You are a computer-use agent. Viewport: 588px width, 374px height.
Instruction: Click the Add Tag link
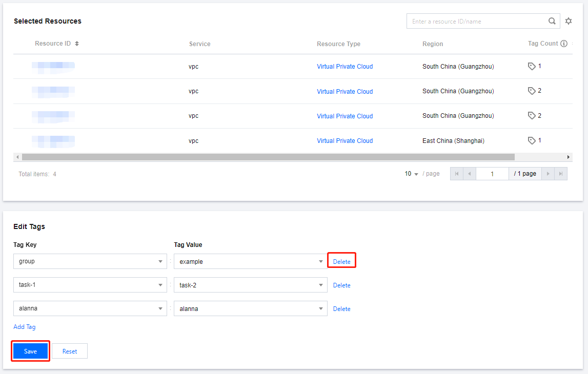point(25,327)
